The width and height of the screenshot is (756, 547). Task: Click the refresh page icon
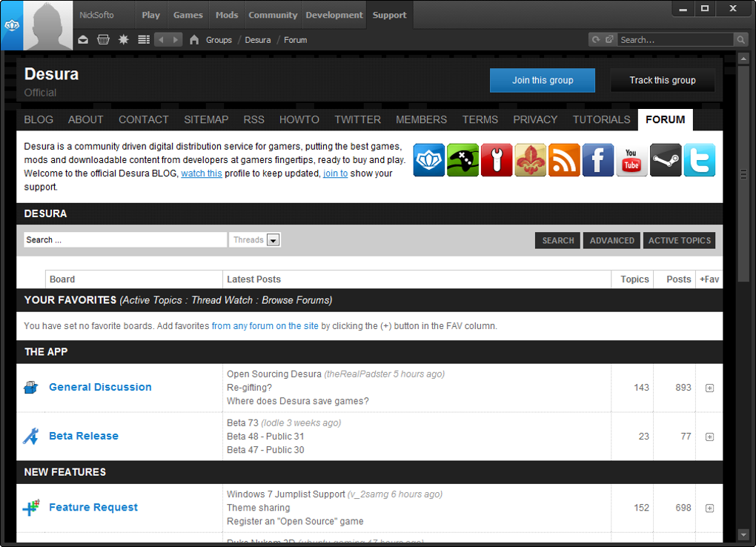596,39
